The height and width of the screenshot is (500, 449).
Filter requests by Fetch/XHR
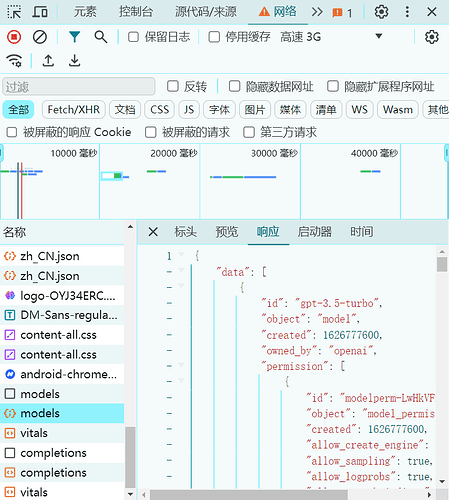[73, 110]
